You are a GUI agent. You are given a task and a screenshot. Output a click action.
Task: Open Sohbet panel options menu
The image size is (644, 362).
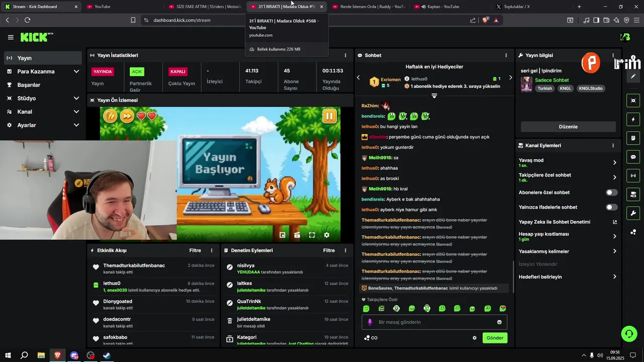pos(506,55)
